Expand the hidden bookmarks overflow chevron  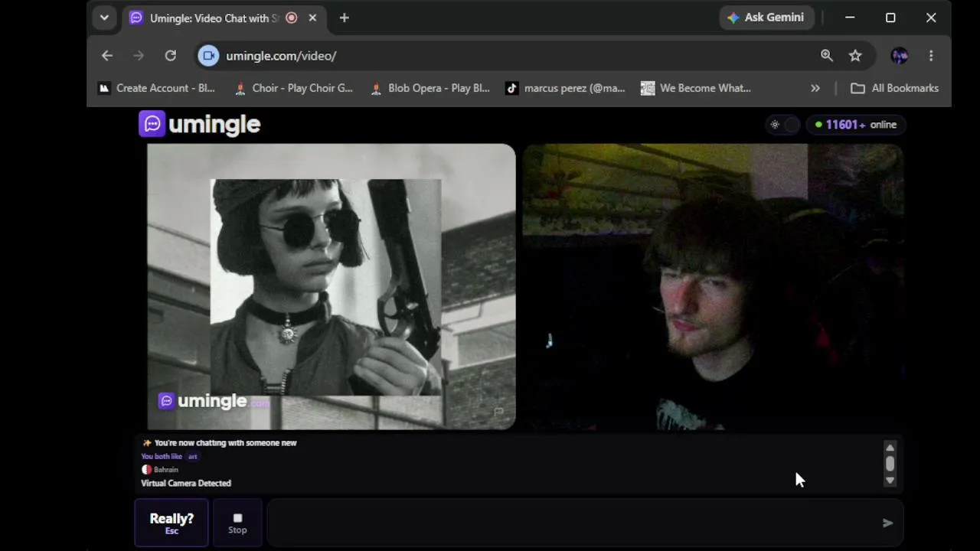pyautogui.click(x=815, y=88)
